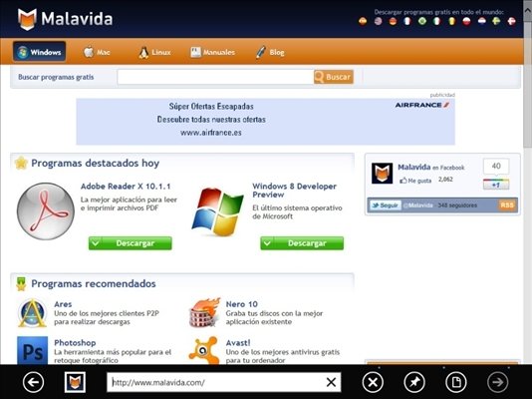Image resolution: width=532 pixels, height=399 pixels.
Task: Click the Me gusta like button
Action: coord(415,181)
